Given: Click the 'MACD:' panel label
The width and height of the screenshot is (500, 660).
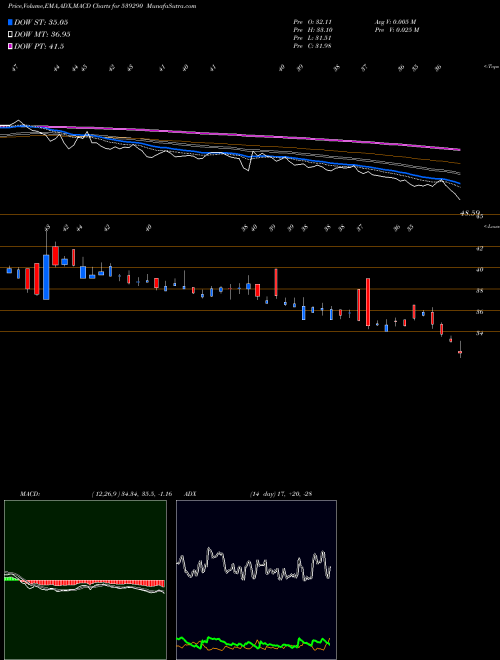Looking at the screenshot, I should coord(29,494).
